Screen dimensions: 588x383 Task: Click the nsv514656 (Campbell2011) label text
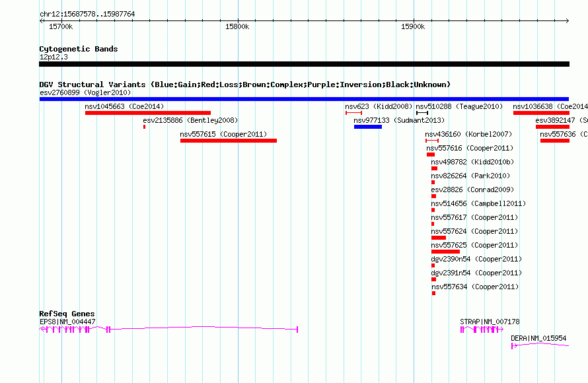point(478,203)
